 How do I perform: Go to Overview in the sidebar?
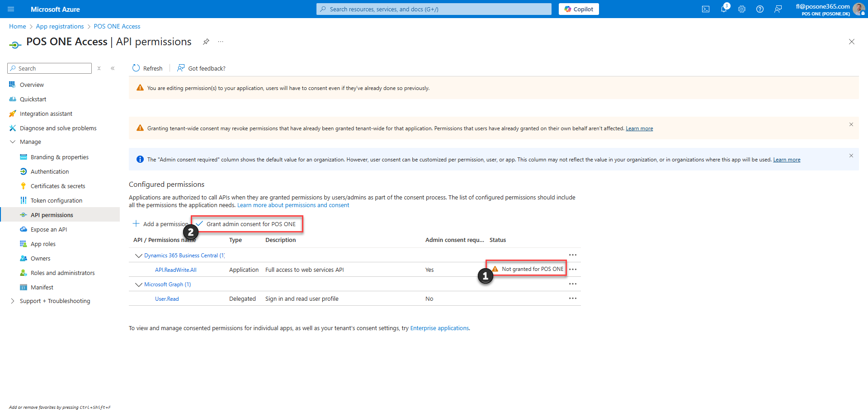coord(32,85)
